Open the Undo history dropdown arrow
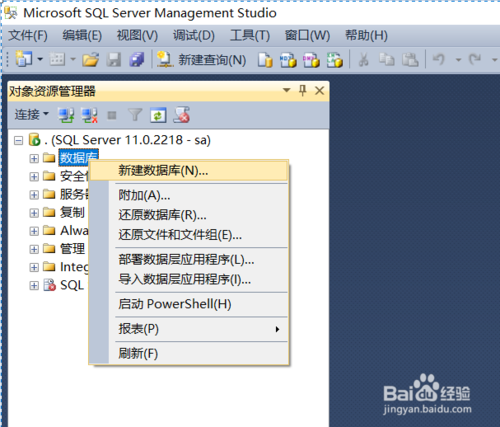 (458, 60)
